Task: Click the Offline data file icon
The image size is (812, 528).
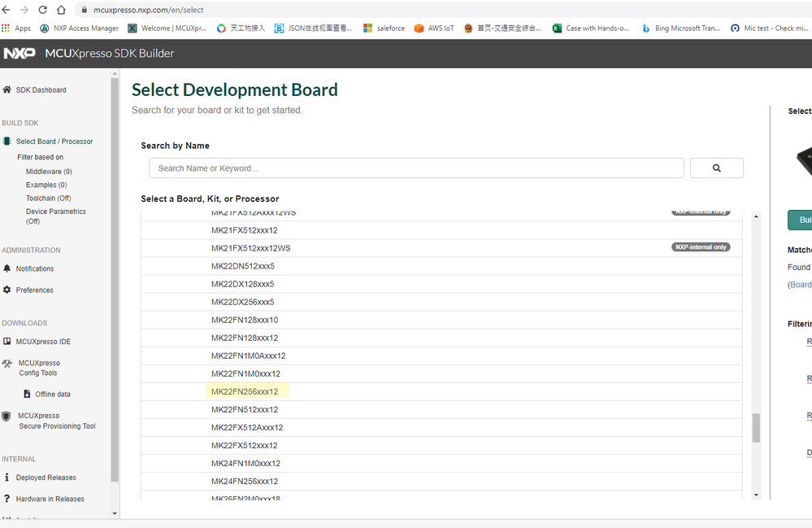Action: pos(27,394)
